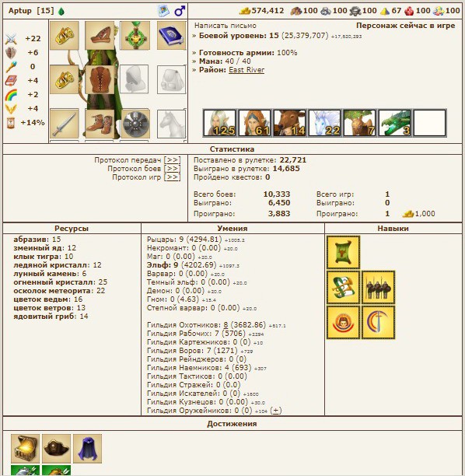Screen dimensions: 465x476
Task: Open the blue spellbook equipment slot
Action: coord(171,35)
